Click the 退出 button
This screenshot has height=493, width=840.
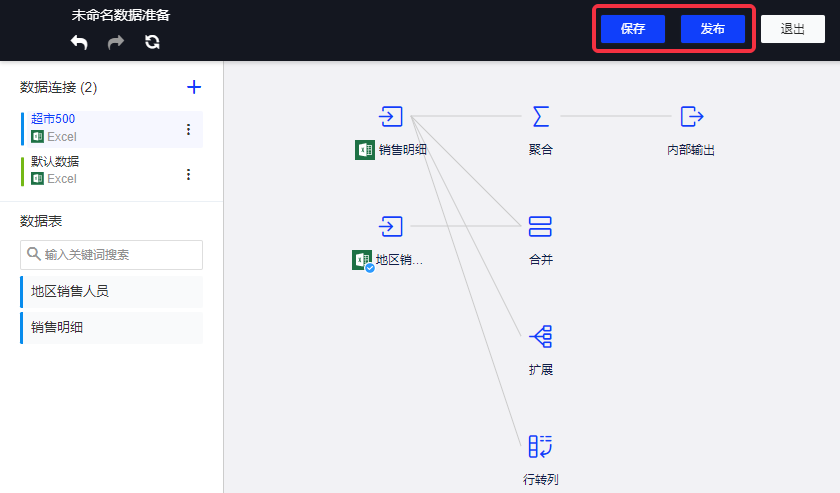[792, 29]
